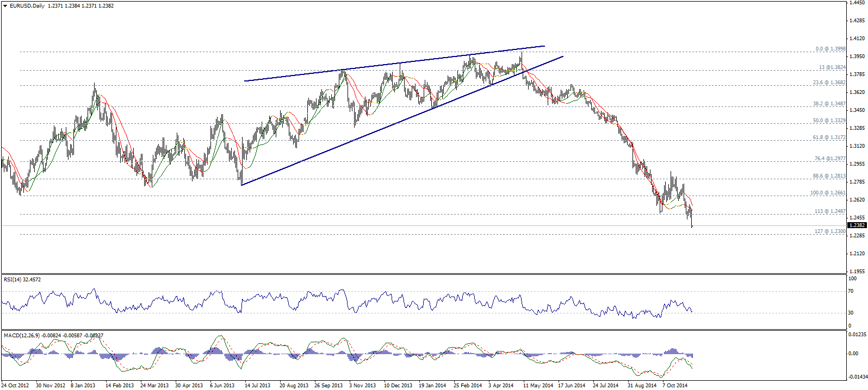
Task: Click the current price tag 1.2382
Action: pyautogui.click(x=857, y=225)
